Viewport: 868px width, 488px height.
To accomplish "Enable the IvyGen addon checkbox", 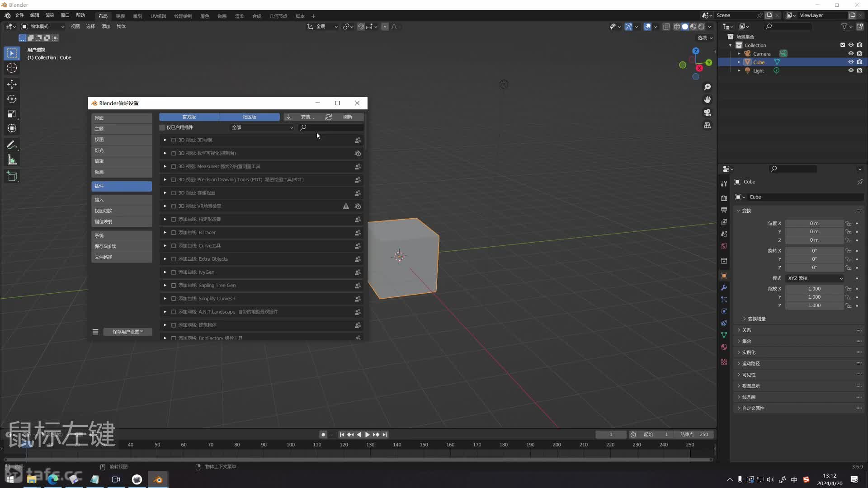I will click(x=174, y=272).
